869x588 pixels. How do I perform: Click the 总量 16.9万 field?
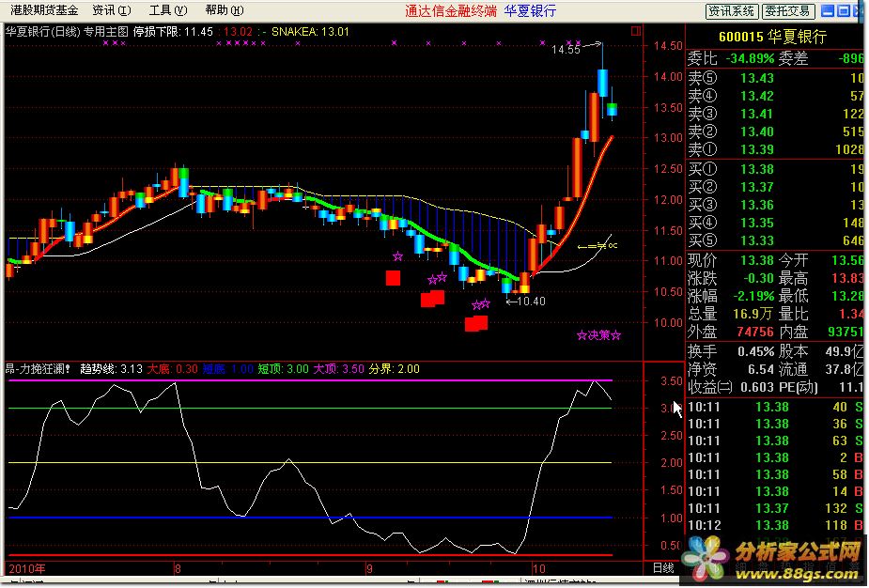click(x=731, y=313)
